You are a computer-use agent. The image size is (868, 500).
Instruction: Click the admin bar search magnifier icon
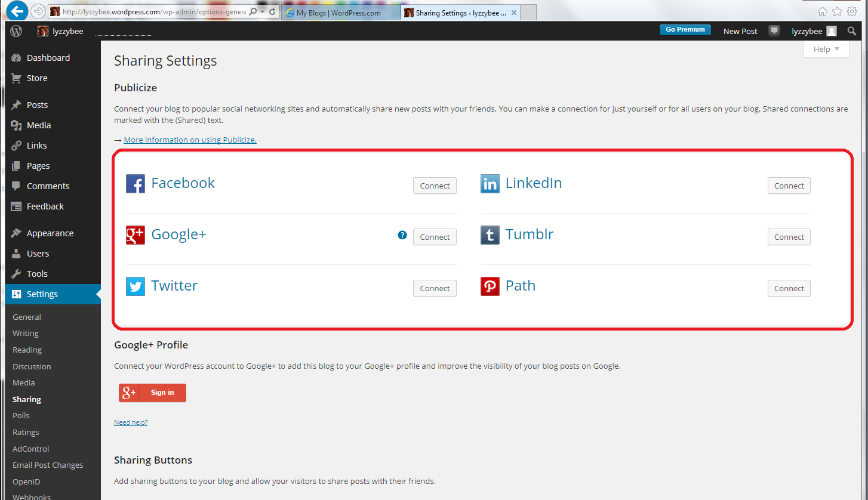pyautogui.click(x=852, y=31)
